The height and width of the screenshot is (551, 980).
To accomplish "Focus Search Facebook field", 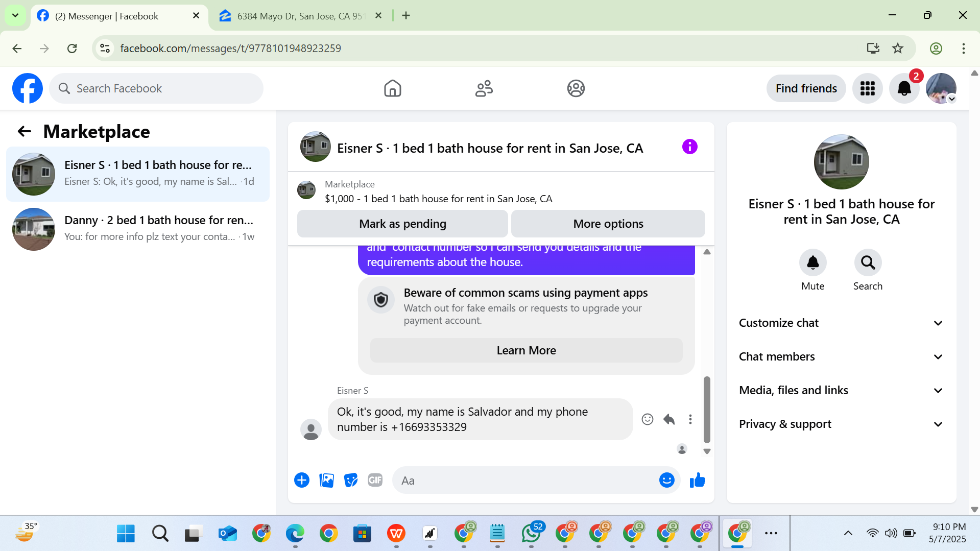I will pyautogui.click(x=156, y=88).
